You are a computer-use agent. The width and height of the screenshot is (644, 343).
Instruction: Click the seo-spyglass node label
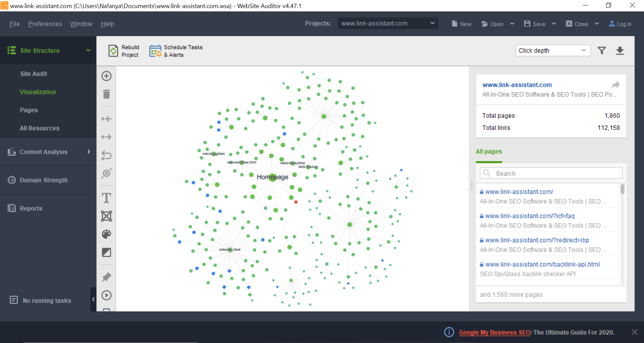pos(213,154)
